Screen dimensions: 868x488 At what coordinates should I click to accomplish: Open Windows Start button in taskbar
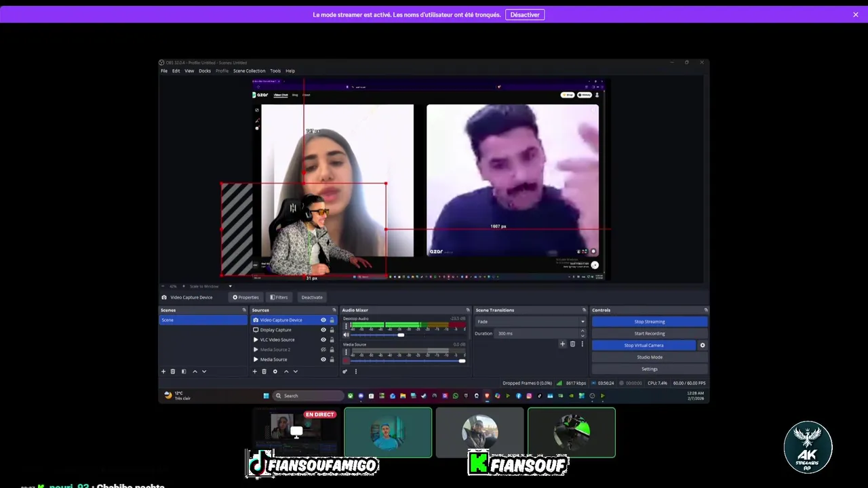pos(266,396)
